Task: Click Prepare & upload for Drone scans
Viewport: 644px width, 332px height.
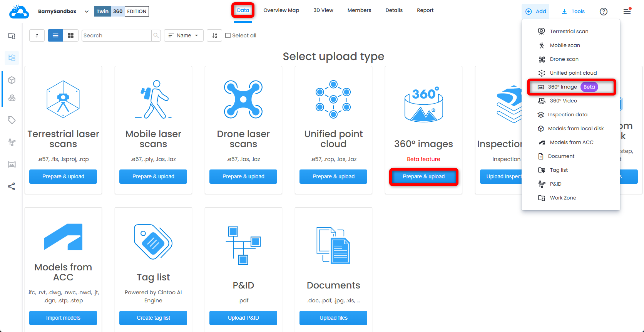Action: point(243,176)
